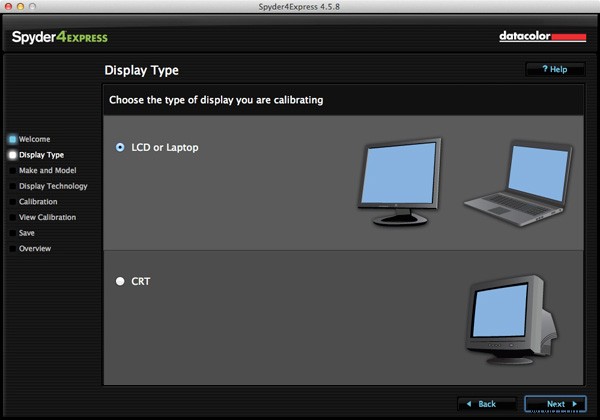Click the right arrow on Next button
Screen dimensions: 600x420
[574, 404]
